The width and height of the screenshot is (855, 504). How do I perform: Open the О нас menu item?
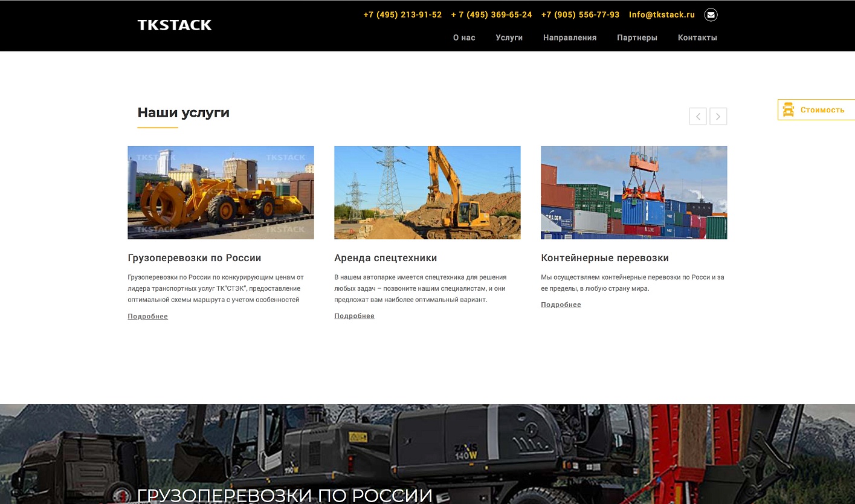click(463, 37)
